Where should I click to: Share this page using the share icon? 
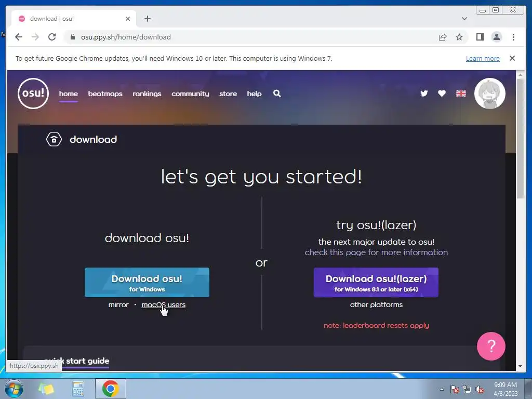pyautogui.click(x=443, y=37)
